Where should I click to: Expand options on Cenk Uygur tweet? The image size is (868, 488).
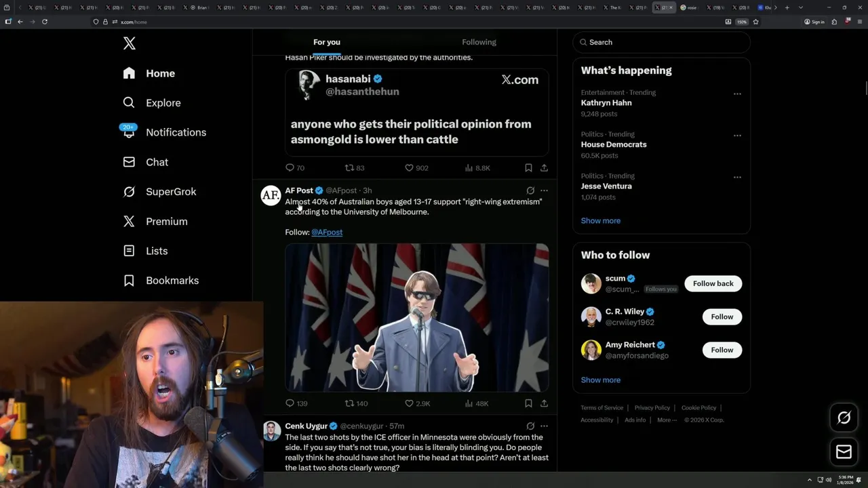[x=544, y=426]
